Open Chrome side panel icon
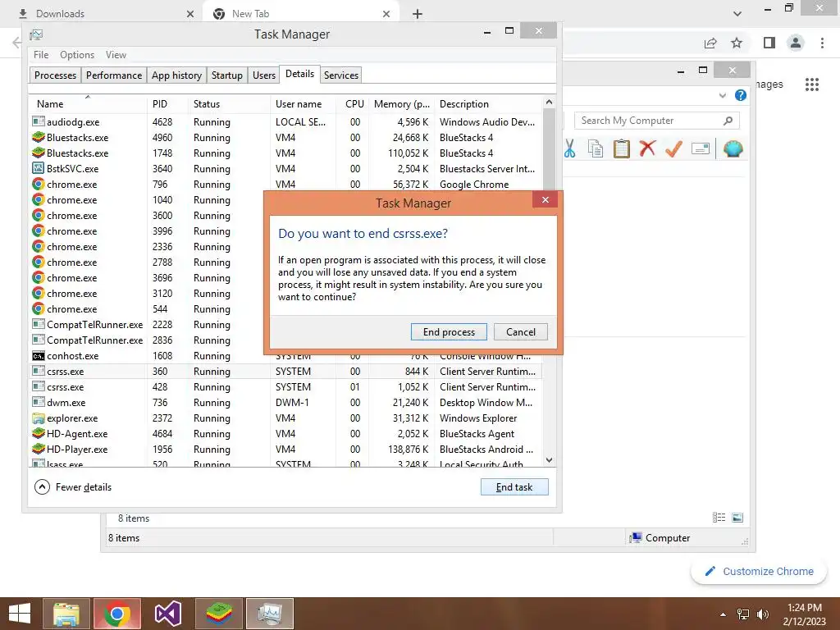 point(769,43)
